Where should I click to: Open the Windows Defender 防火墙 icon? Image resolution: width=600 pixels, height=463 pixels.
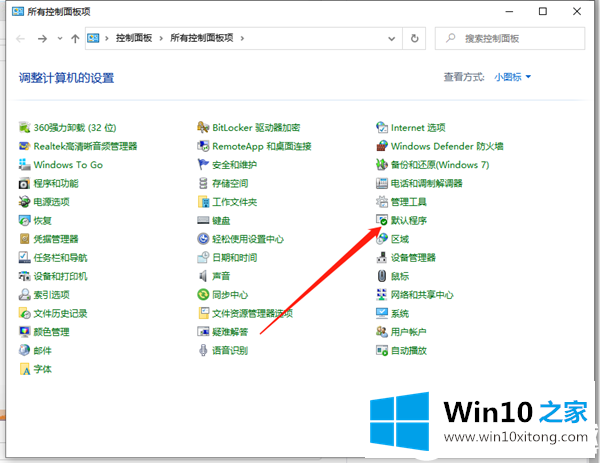tap(382, 146)
